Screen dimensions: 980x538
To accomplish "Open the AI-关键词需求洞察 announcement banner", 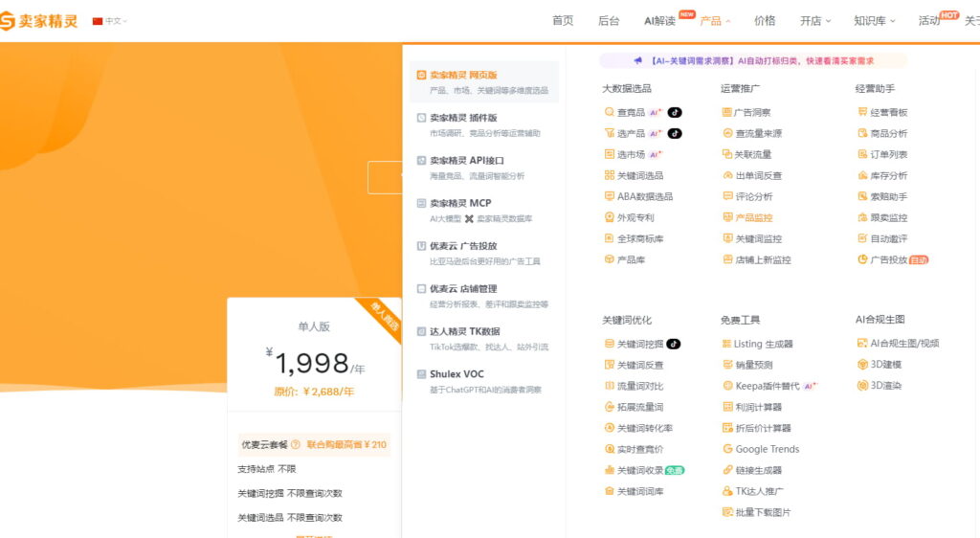I will coord(752,60).
